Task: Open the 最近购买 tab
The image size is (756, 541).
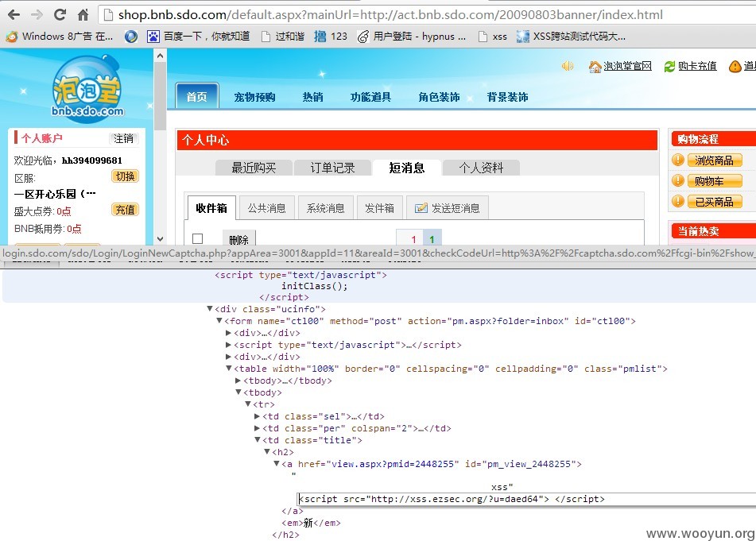Action: point(254,168)
